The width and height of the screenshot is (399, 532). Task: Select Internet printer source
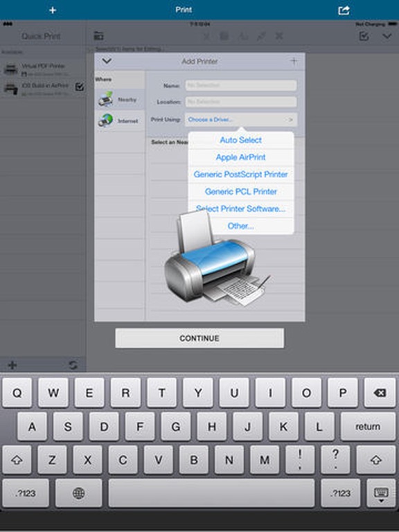point(120,121)
